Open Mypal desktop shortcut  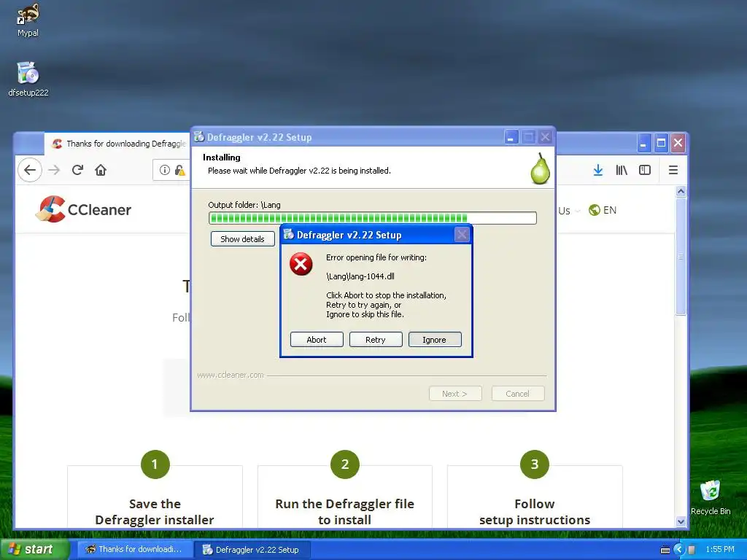tap(28, 20)
